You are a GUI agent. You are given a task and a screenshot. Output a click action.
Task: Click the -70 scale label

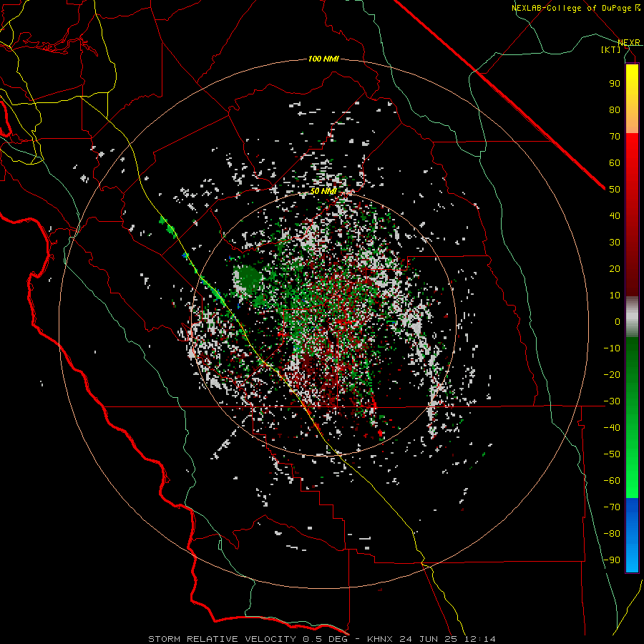[x=612, y=507]
